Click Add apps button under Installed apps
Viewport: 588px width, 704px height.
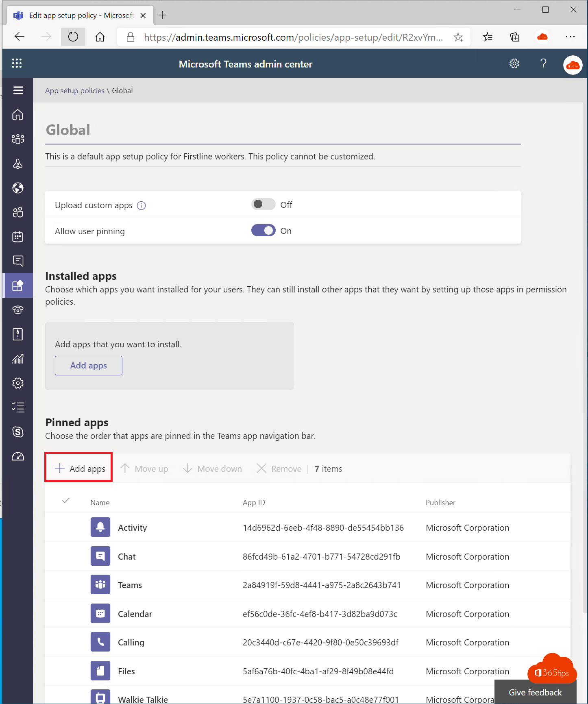(89, 366)
